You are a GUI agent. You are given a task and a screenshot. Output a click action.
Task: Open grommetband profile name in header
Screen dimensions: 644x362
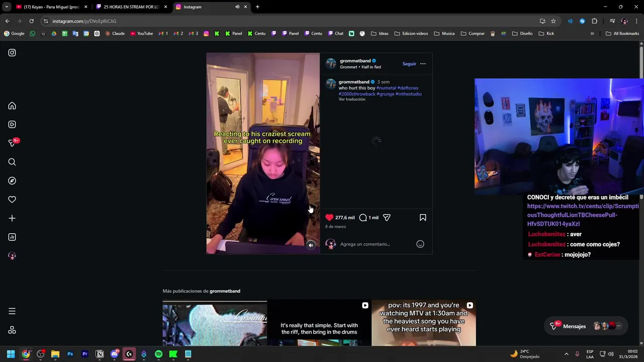355,61
